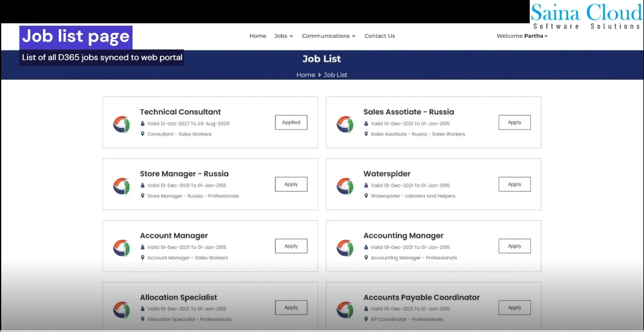Open the Accounting Manager job title
The width and height of the screenshot is (644, 332).
403,236
